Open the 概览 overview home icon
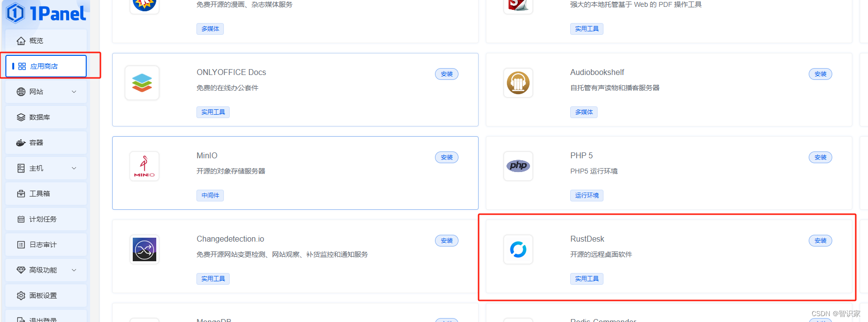Viewport: 868px width, 322px height. (x=21, y=41)
